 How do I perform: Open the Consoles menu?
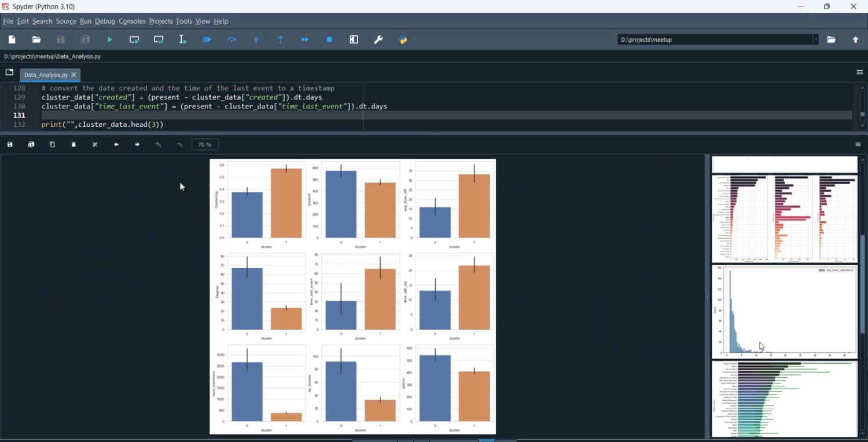click(x=132, y=21)
